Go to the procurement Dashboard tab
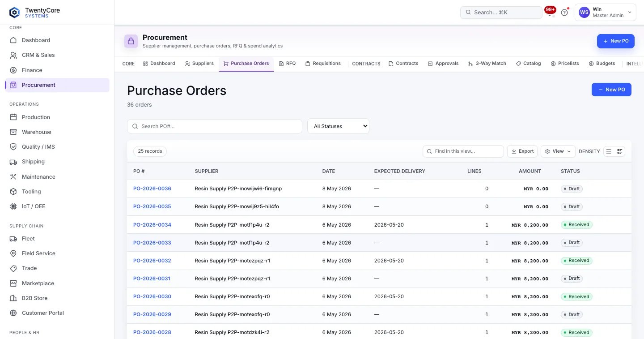644x339 pixels. (x=159, y=64)
